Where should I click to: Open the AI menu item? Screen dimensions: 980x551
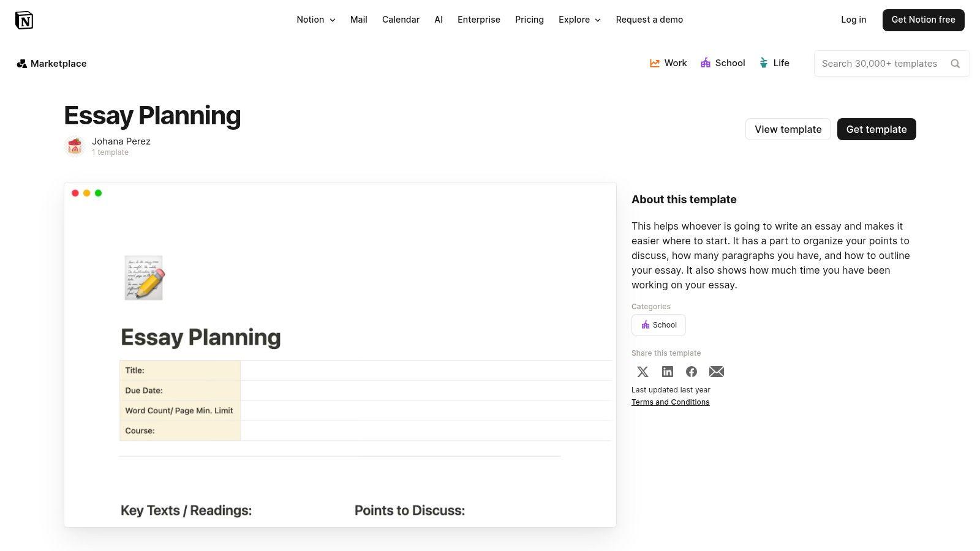(439, 20)
